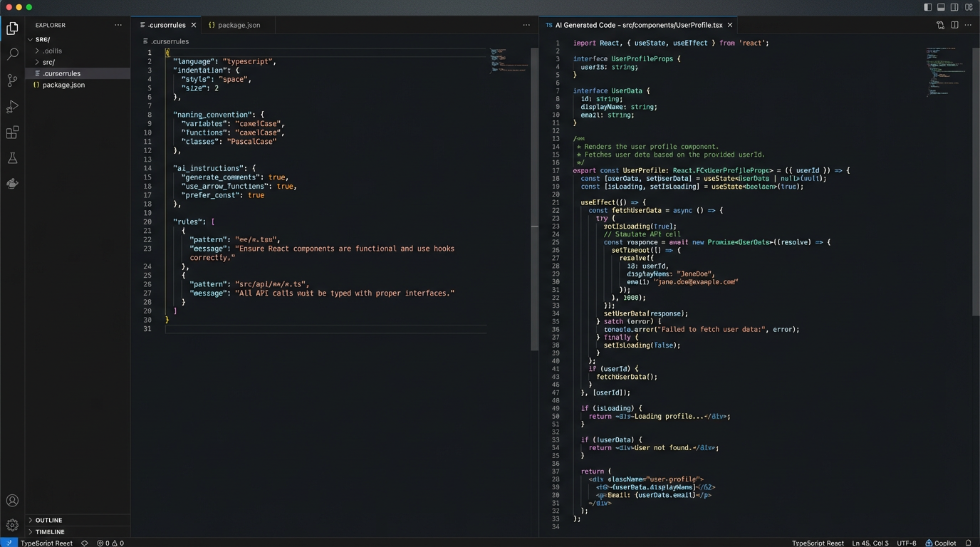Open the Explorer icon in activity bar

coord(12,28)
